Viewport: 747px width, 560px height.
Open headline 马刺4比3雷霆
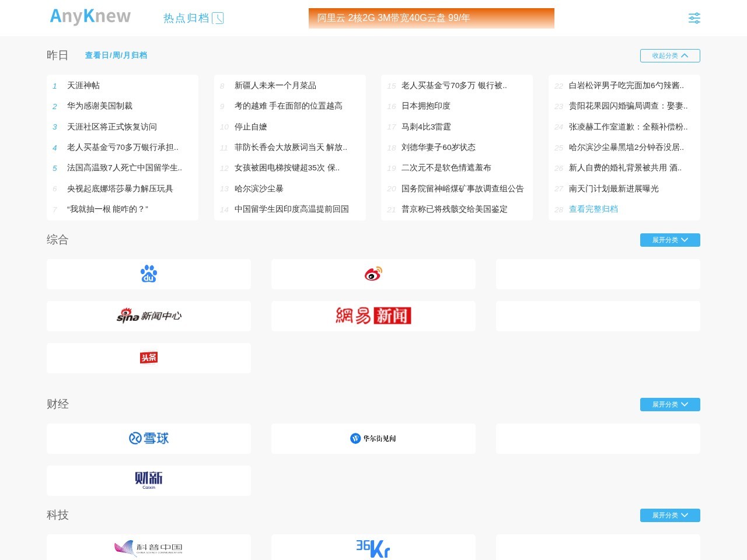pos(426,127)
